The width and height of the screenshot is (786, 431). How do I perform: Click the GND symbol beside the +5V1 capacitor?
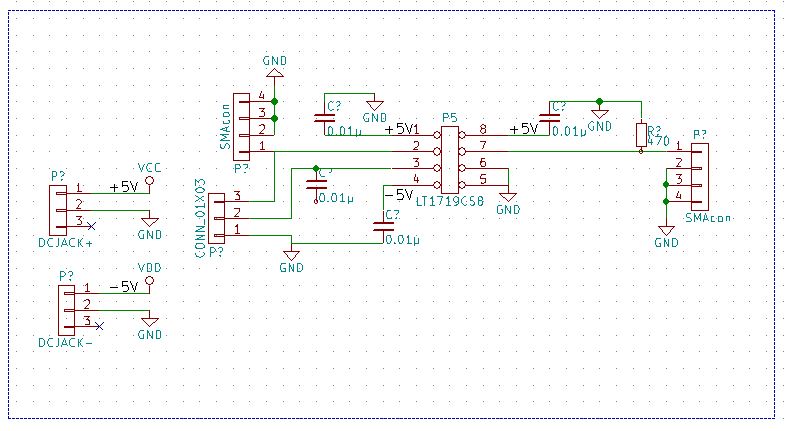tap(374, 106)
